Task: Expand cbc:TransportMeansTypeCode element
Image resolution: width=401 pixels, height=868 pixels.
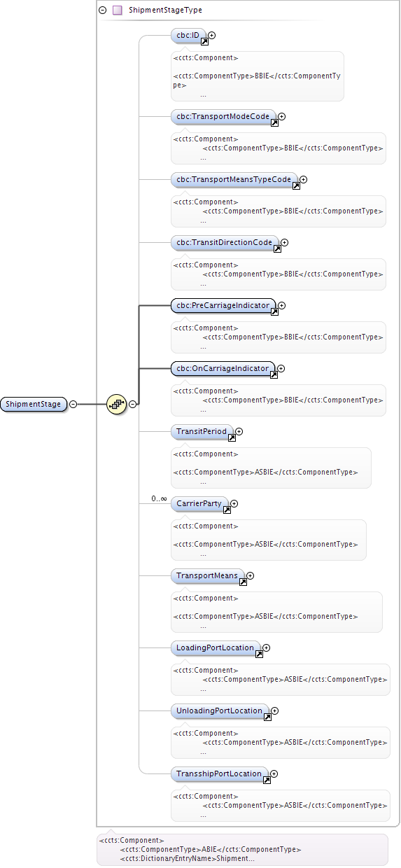Action: click(303, 180)
